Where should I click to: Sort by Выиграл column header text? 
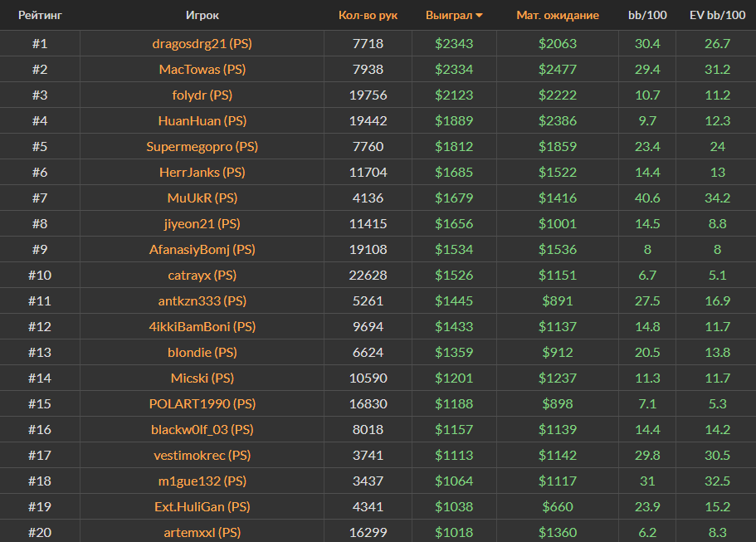tap(448, 16)
